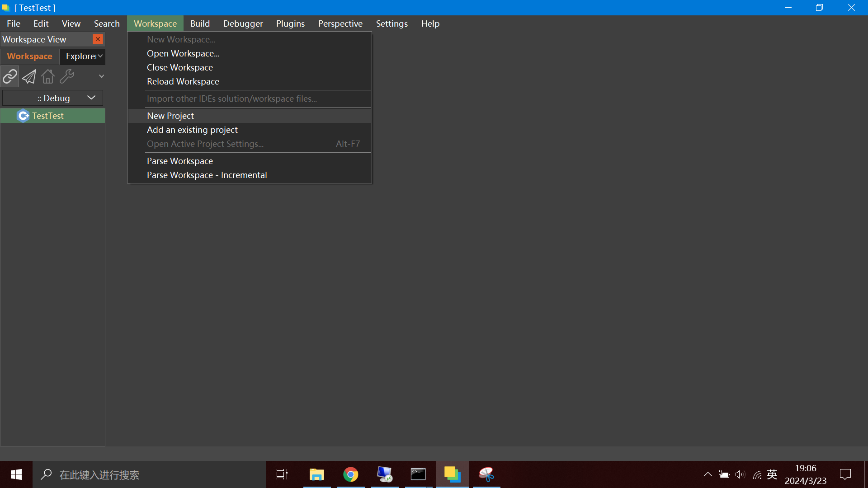
Task: Expand workspace toolbar overflow chevron
Action: coord(101,76)
